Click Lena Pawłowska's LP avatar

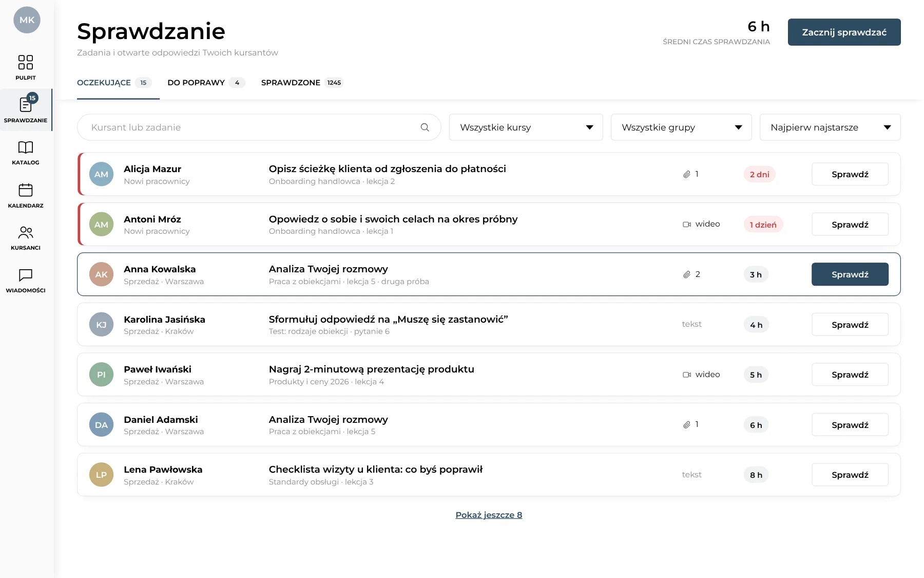tap(101, 475)
